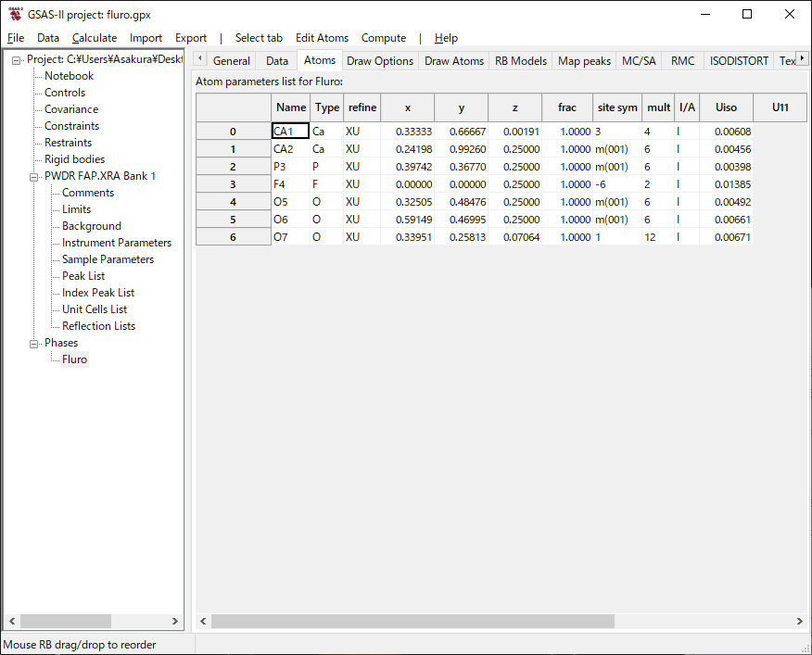The height and width of the screenshot is (655, 812).
Task: Select the Background tree item
Action: [92, 226]
